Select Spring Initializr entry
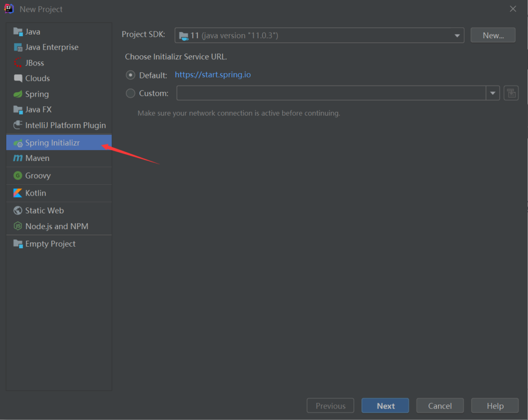 tap(59, 142)
